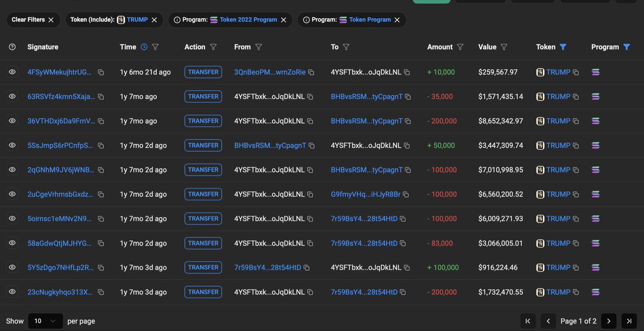Click the clock icon beside Time header
The width and height of the screenshot is (644, 331).
[x=144, y=47]
